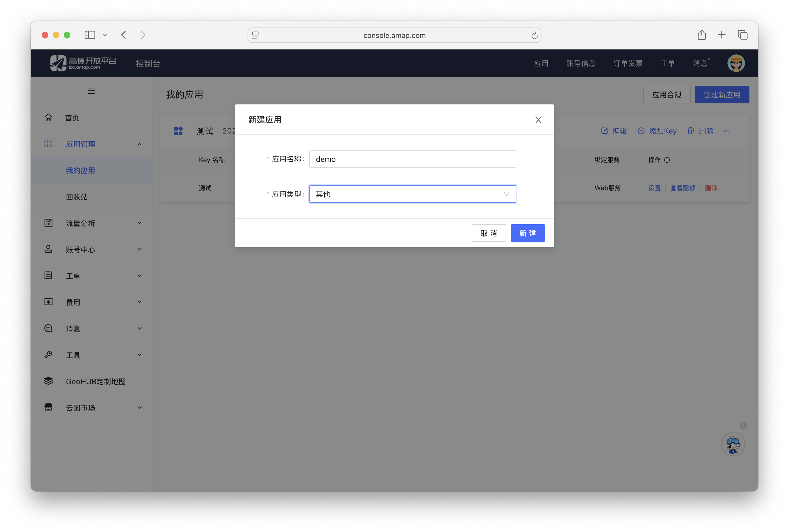789x532 pixels.
Task: Collapse the sidebar with hamburger icon
Action: (x=91, y=91)
